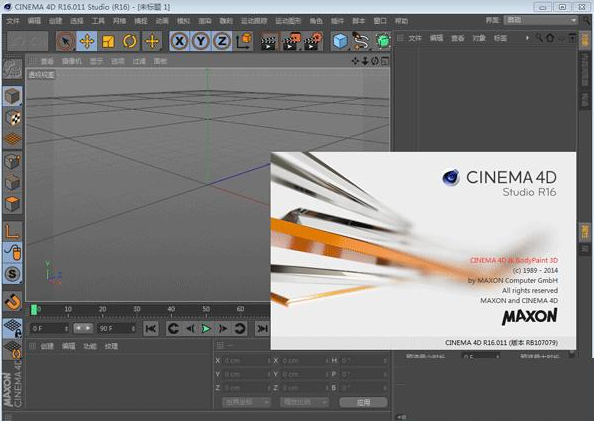Toggle Viewport Solo S icon

(x=12, y=274)
